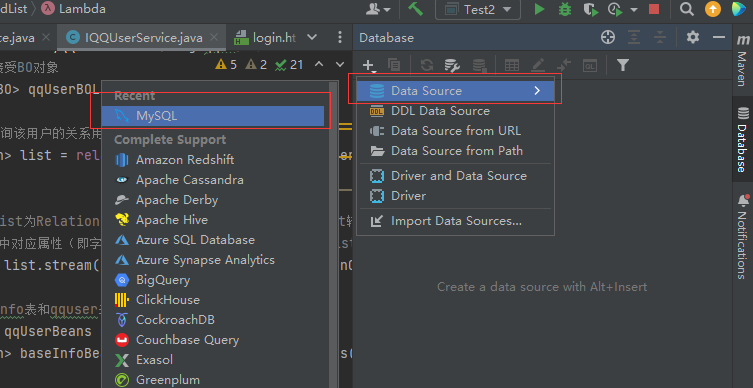The height and width of the screenshot is (388, 753).
Task: Choose Import Data Sources option
Action: pyautogui.click(x=455, y=221)
